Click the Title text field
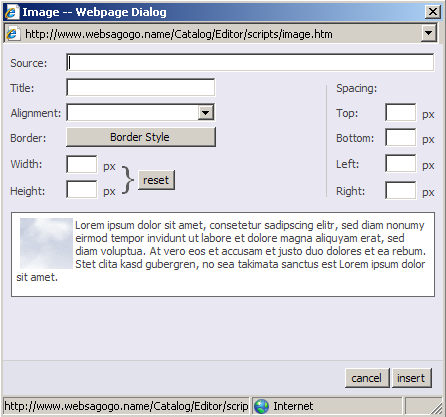The height and width of the screenshot is (417, 446). tap(141, 88)
